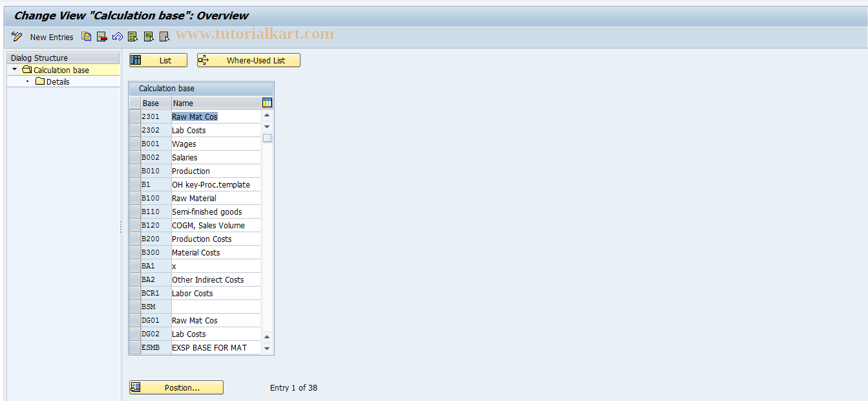Click Name field 'COGM, Sales Volume'
Viewport: 868px width, 401px height.
216,225
